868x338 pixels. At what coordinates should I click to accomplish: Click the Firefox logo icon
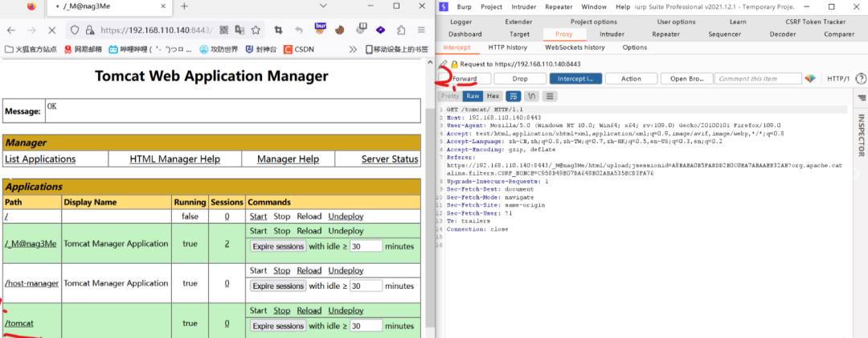pos(31,6)
